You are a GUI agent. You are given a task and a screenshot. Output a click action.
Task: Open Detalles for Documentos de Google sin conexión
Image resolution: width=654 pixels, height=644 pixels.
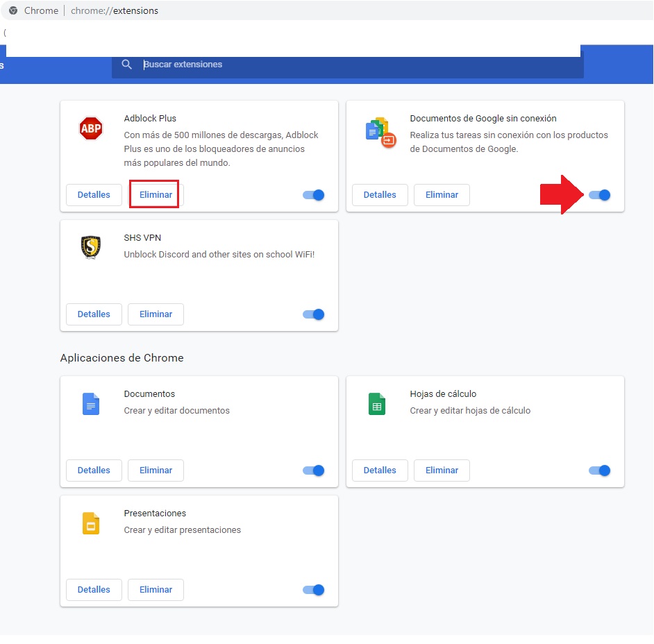click(x=380, y=195)
